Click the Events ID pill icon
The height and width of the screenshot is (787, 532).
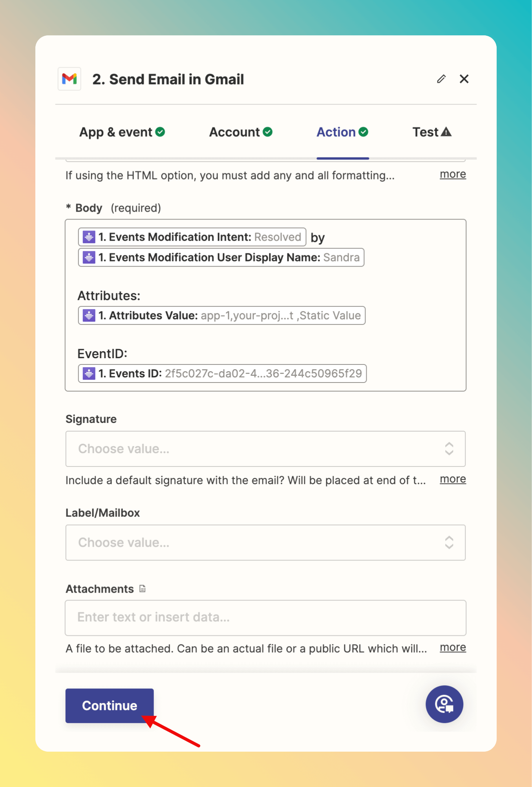pyautogui.click(x=89, y=373)
